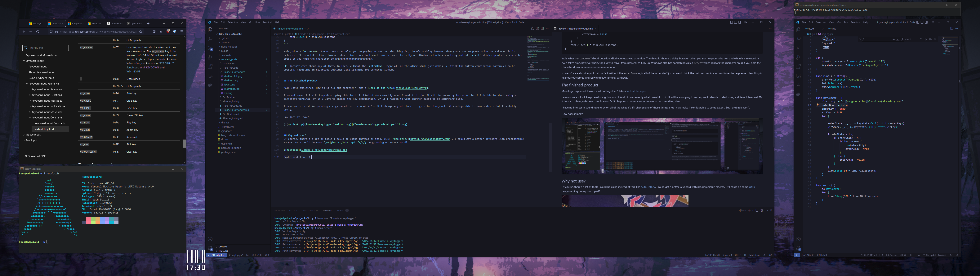980x276 pixels.
Task: Open Testing flask icon in keylogger VS Code
Action: click(x=798, y=85)
